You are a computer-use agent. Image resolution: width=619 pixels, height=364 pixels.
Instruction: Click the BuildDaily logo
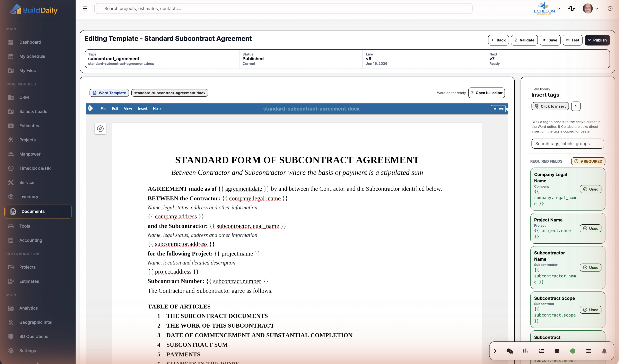click(33, 10)
